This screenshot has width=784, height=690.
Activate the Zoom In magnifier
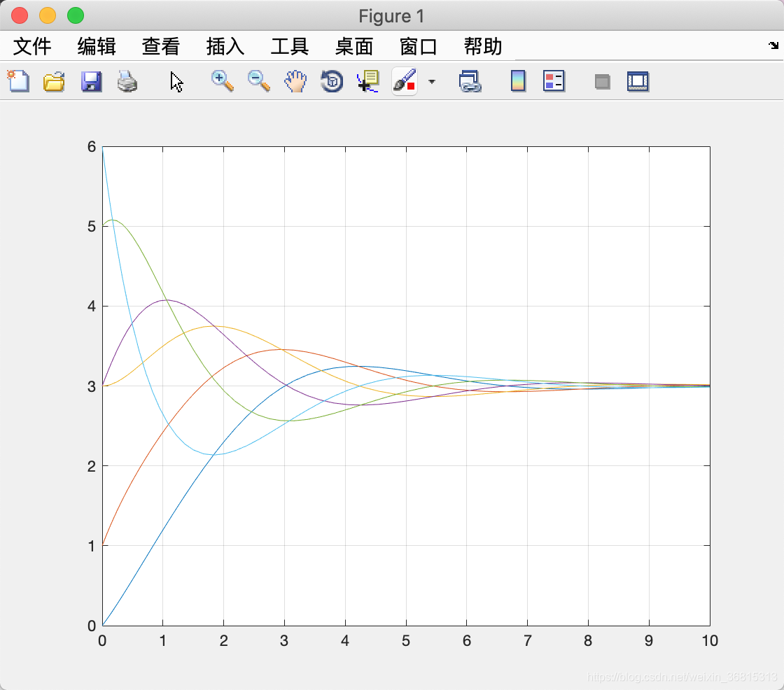[x=223, y=81]
